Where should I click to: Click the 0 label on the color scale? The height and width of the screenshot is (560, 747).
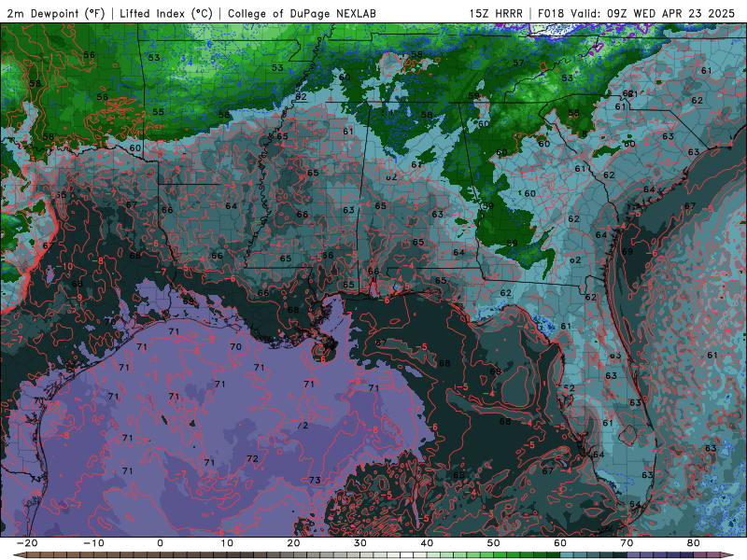tap(160, 543)
